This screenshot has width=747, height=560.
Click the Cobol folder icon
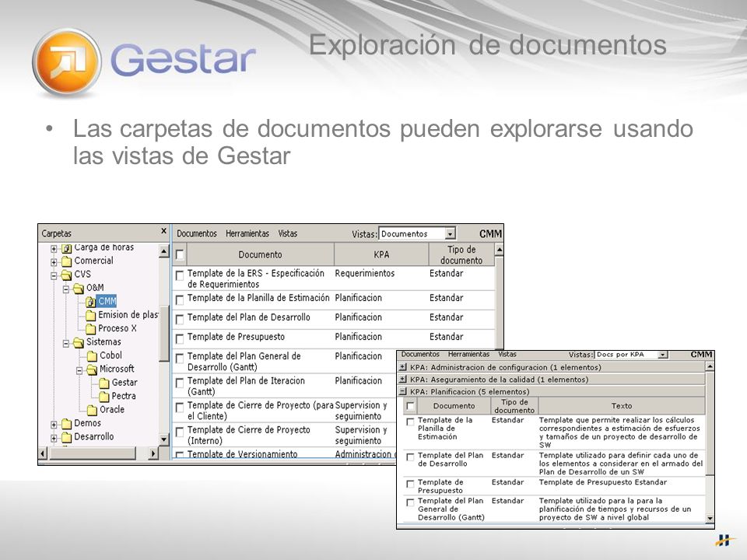pyautogui.click(x=93, y=355)
